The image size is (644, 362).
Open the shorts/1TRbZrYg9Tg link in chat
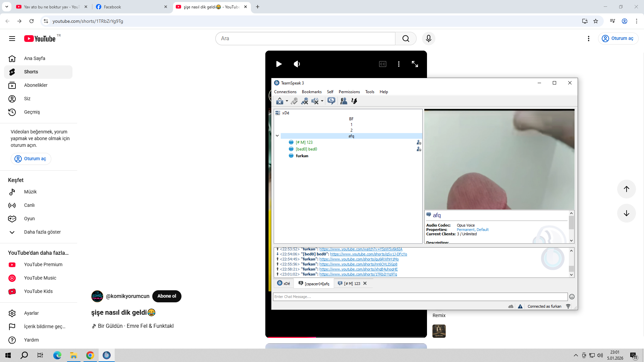[358, 274]
